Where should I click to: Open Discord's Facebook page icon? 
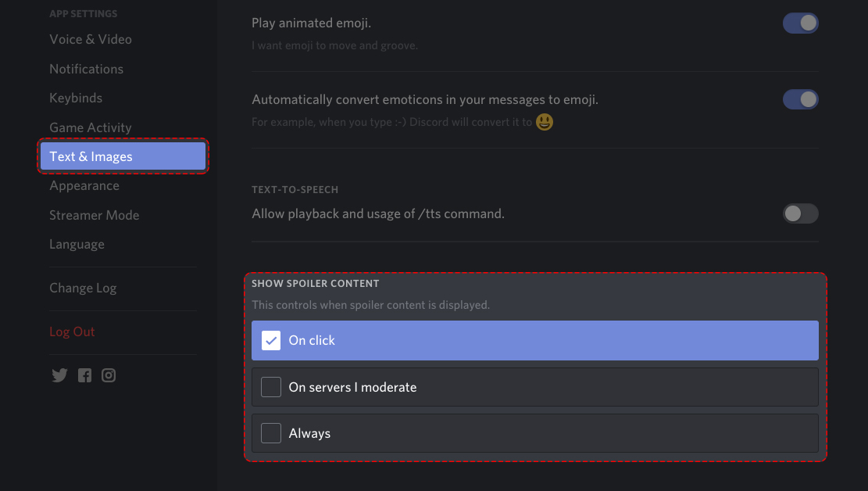84,375
